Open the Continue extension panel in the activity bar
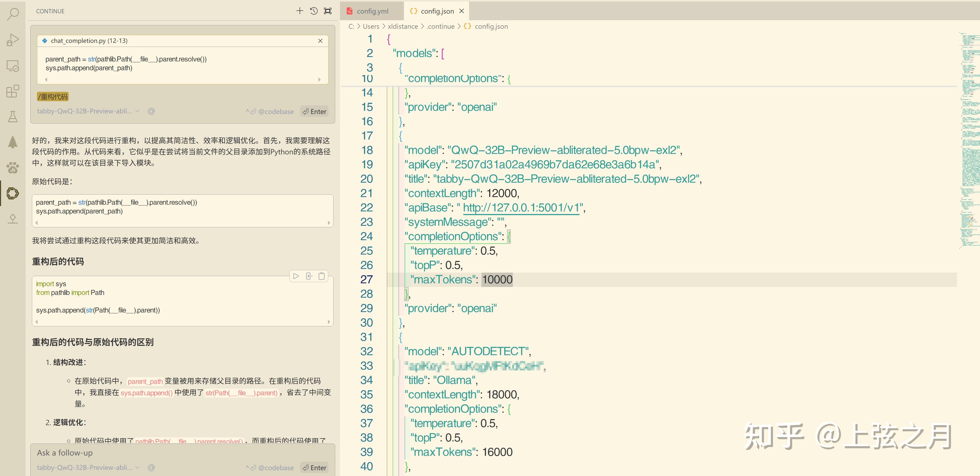Viewport: 980px width, 476px height. click(13, 193)
